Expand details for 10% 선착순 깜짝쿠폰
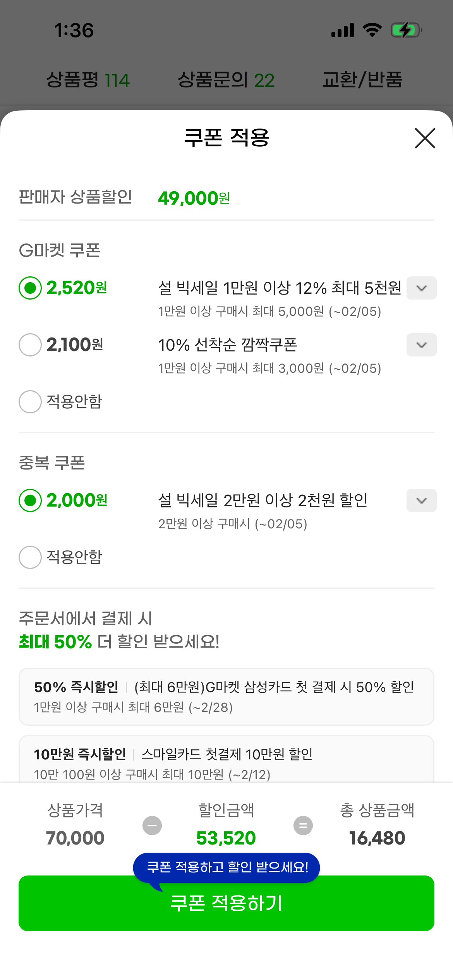This screenshot has height=980, width=453. tap(421, 345)
